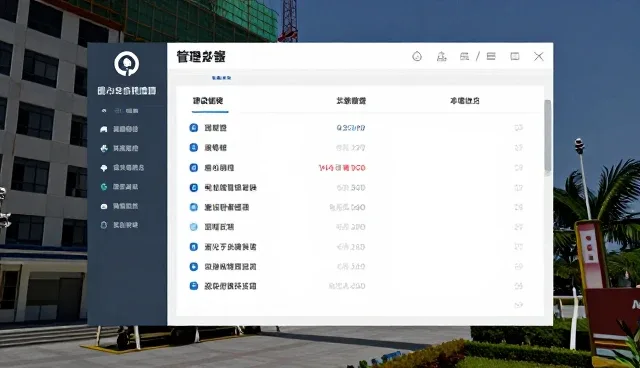The height and width of the screenshot is (368, 640).
Task: Switch to the list layout icon right of the slash
Action: coord(491,56)
